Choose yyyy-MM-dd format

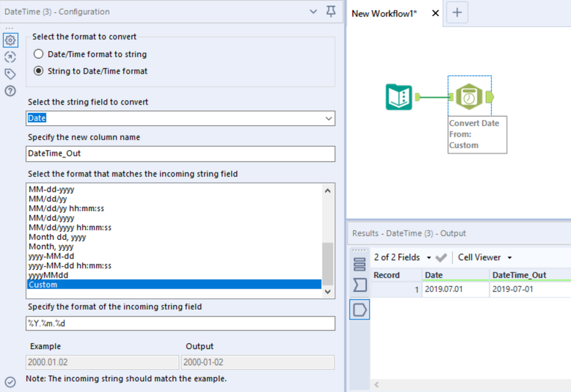click(174, 256)
